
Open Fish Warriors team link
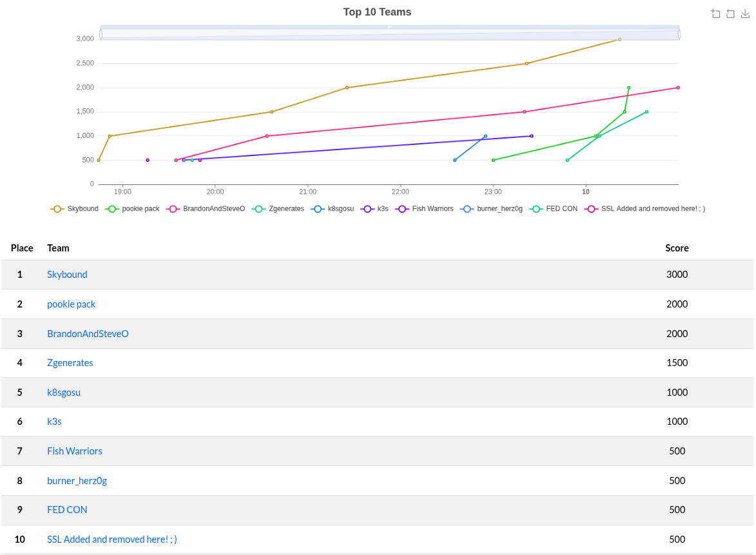(x=74, y=451)
